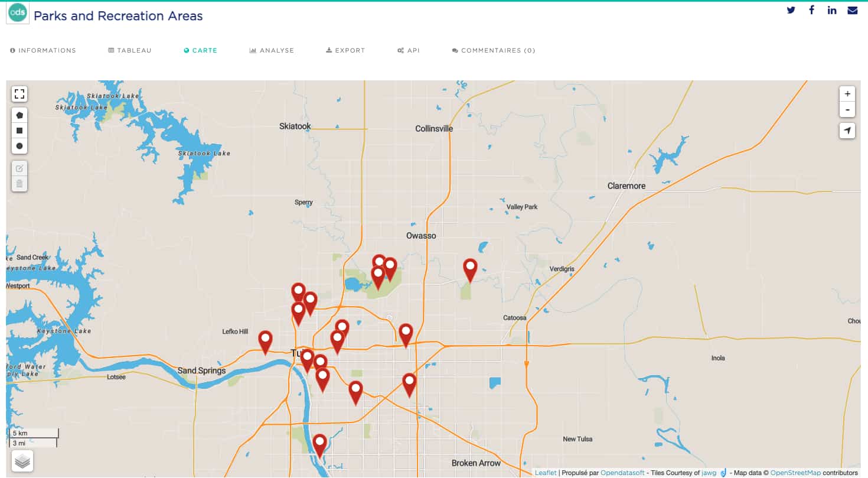Open the Analyse tab
Viewport: 868px width, 478px height.
(x=272, y=51)
